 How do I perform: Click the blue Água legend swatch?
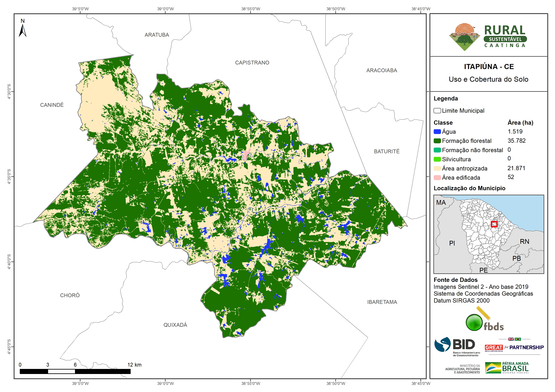[437, 132]
